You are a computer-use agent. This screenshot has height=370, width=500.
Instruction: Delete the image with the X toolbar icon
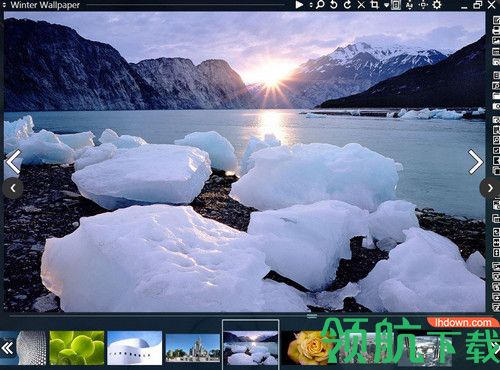coord(361,5)
